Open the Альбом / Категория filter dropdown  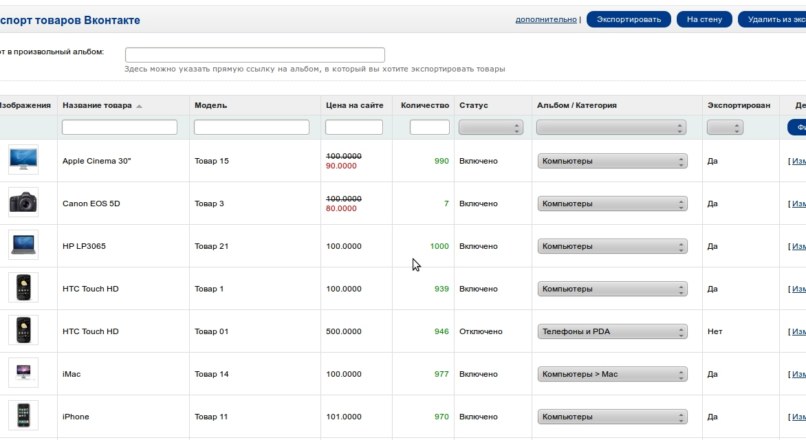click(611, 127)
